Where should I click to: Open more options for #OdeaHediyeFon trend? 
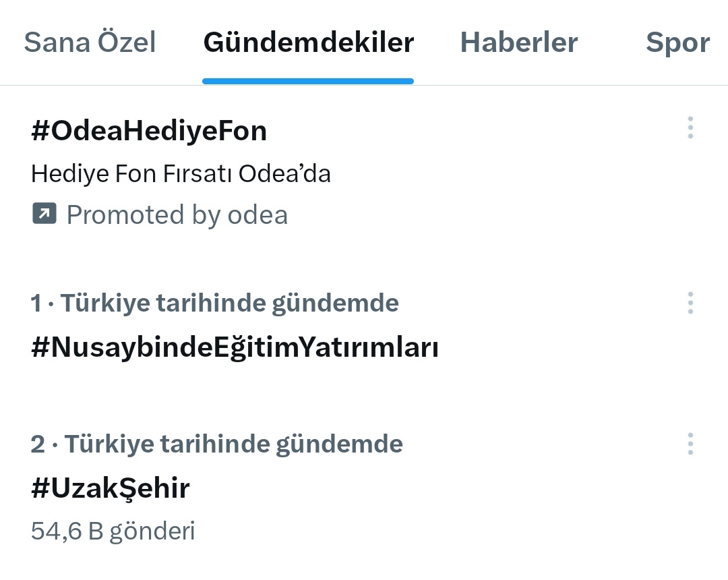(690, 127)
